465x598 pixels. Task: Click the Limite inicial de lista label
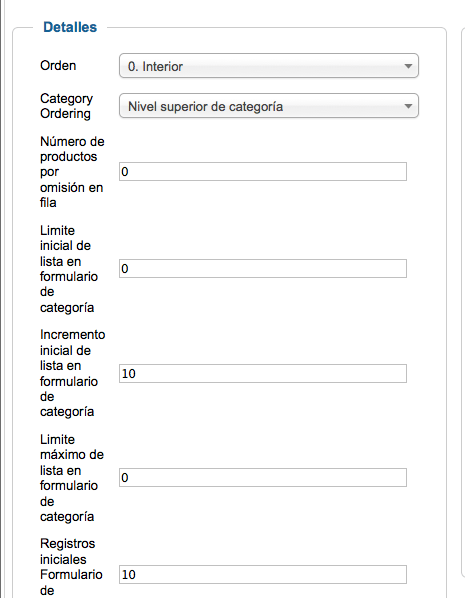click(69, 269)
